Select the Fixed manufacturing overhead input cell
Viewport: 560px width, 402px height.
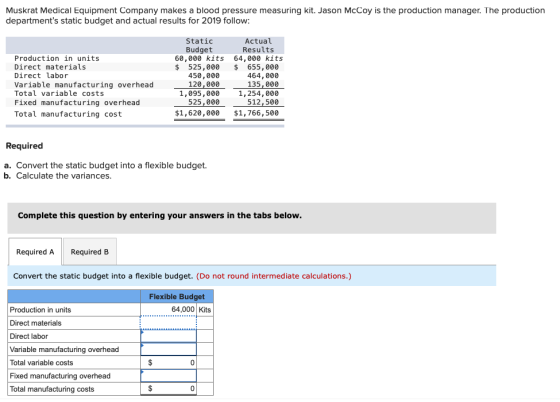point(168,376)
